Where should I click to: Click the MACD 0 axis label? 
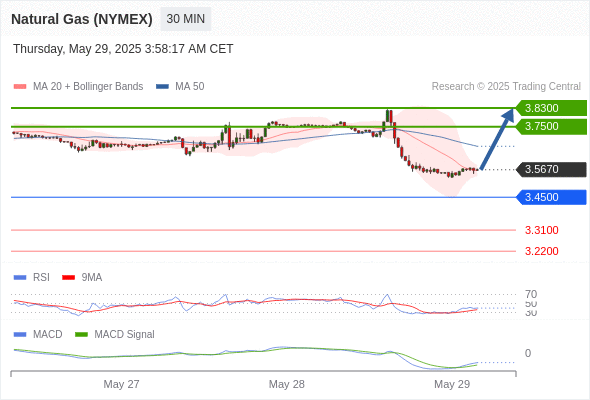coord(528,353)
